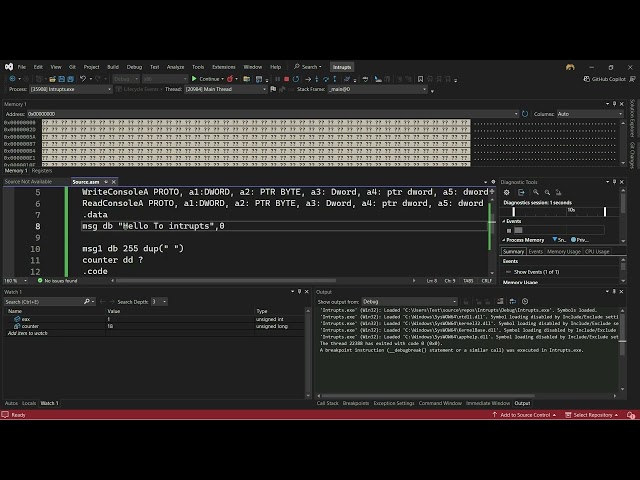Step Out of the current function
This screenshot has width=640, height=480.
click(x=335, y=79)
